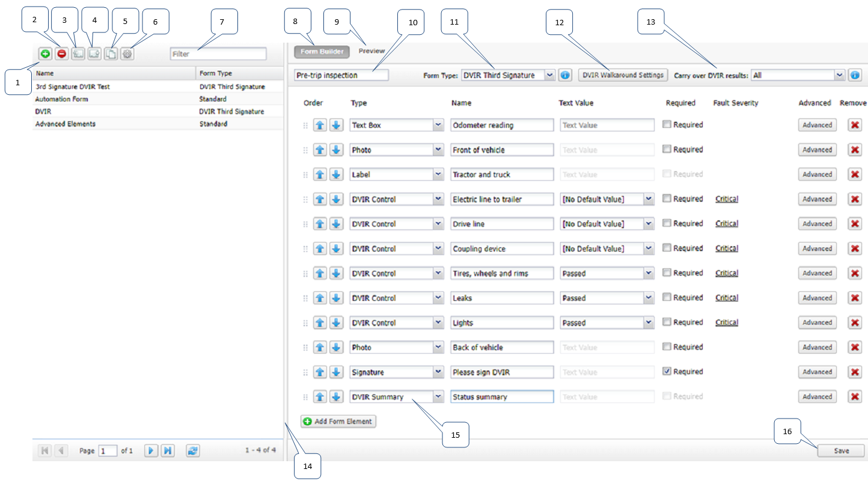Viewport: 868px width, 484px height.
Task: Go to first page of forms list
Action: [x=45, y=450]
